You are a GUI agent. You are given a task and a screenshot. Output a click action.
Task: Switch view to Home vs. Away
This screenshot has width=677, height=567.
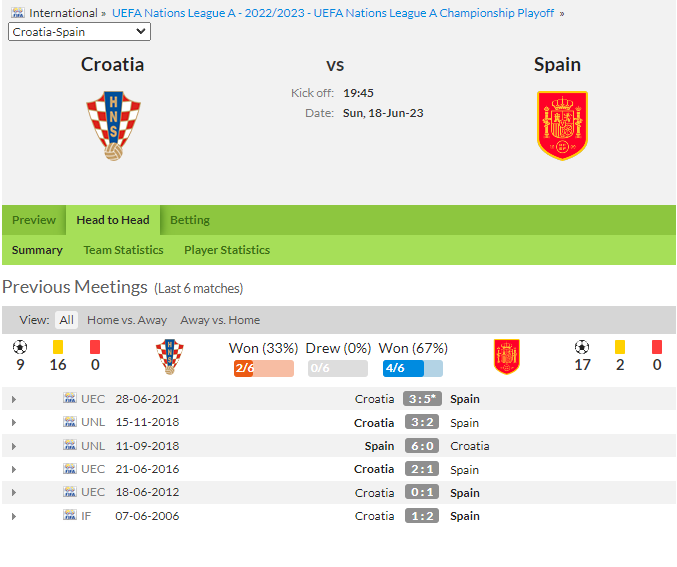pos(127,320)
